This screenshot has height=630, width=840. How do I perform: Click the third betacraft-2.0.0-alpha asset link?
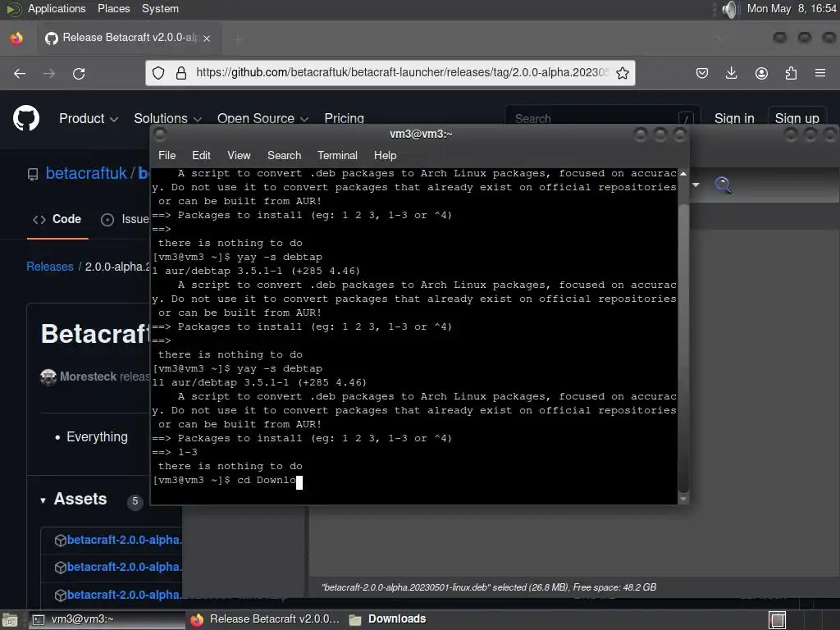(x=125, y=595)
